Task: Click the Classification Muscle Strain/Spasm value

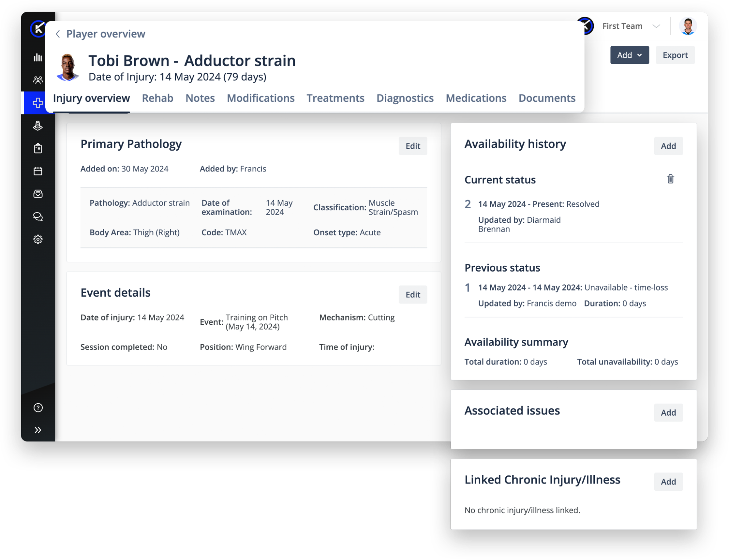Action: point(393,207)
